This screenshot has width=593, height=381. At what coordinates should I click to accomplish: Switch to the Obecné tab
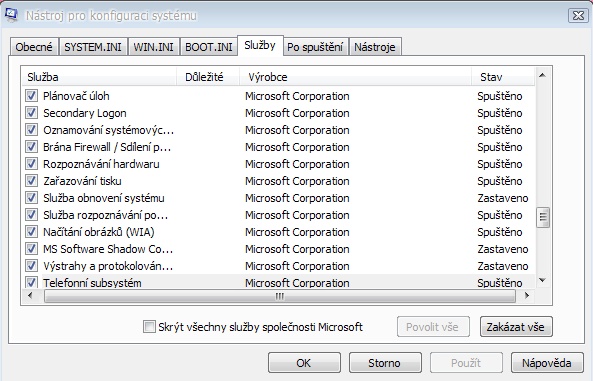coord(34,47)
